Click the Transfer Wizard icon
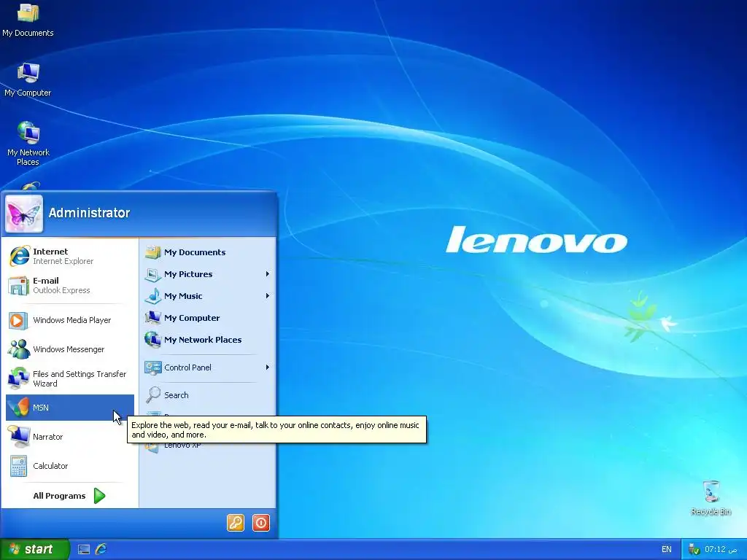Image resolution: width=747 pixels, height=560 pixels. point(19,378)
